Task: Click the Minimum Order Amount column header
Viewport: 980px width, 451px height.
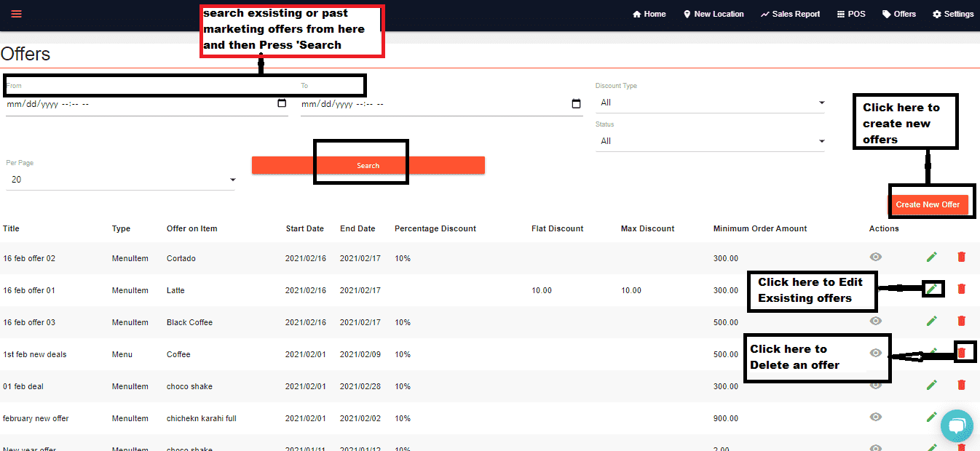Action: 760,228
